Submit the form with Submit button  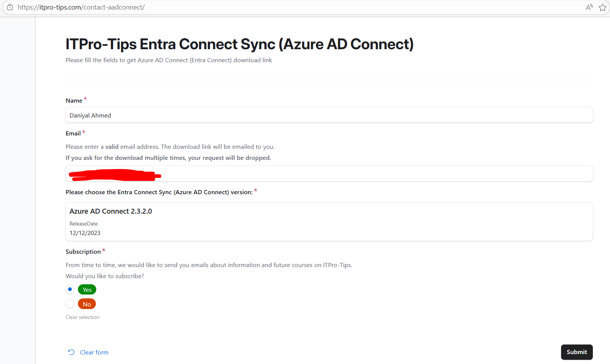(x=577, y=352)
